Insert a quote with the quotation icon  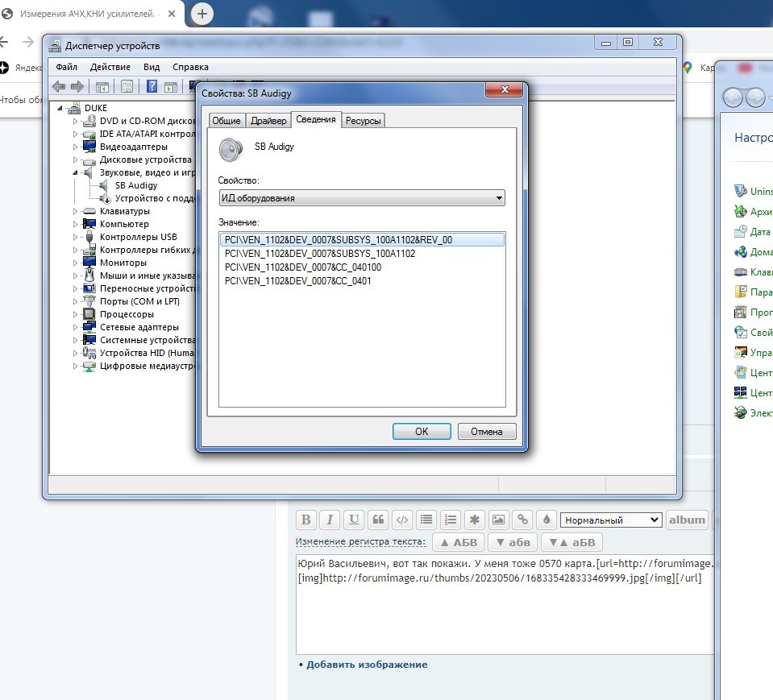(x=378, y=520)
